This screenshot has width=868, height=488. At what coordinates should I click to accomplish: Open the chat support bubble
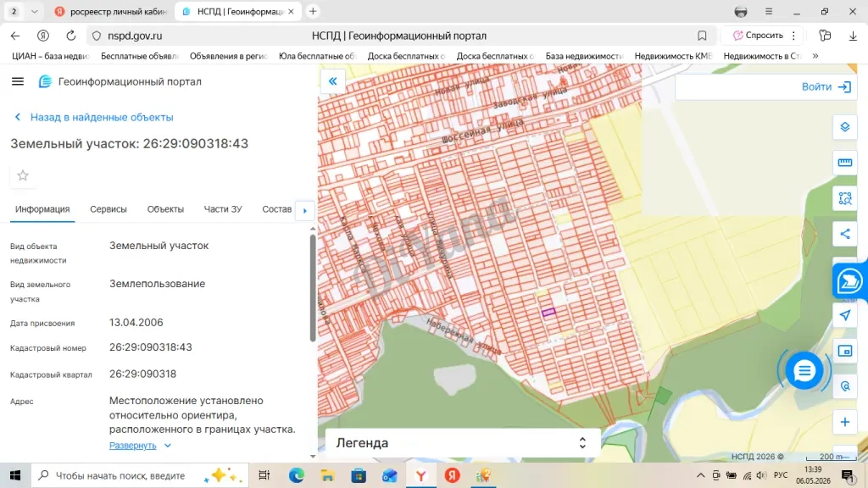pyautogui.click(x=804, y=370)
